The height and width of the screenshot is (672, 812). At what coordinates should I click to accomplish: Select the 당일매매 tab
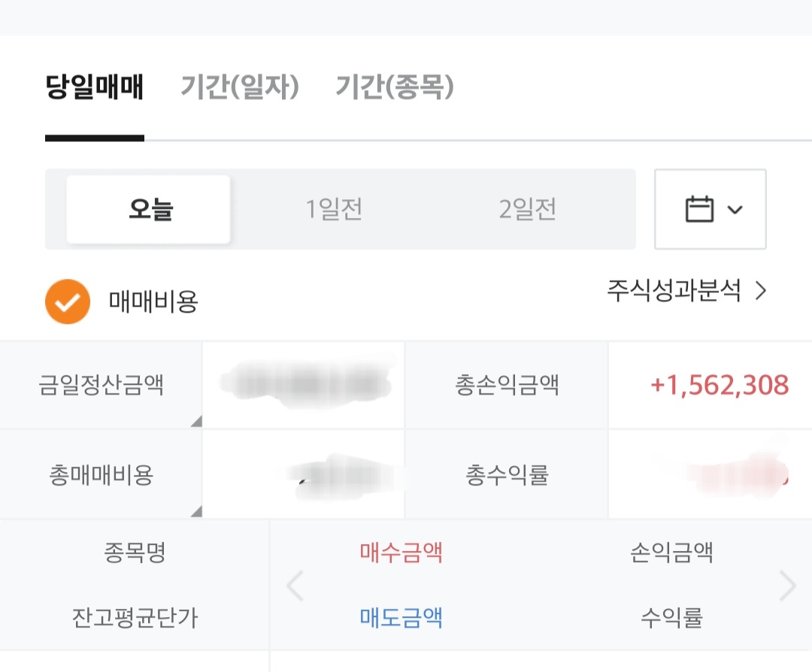click(94, 86)
